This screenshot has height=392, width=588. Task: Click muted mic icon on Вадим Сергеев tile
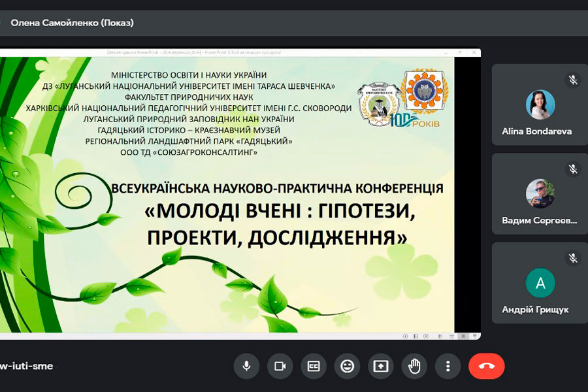[x=572, y=169]
